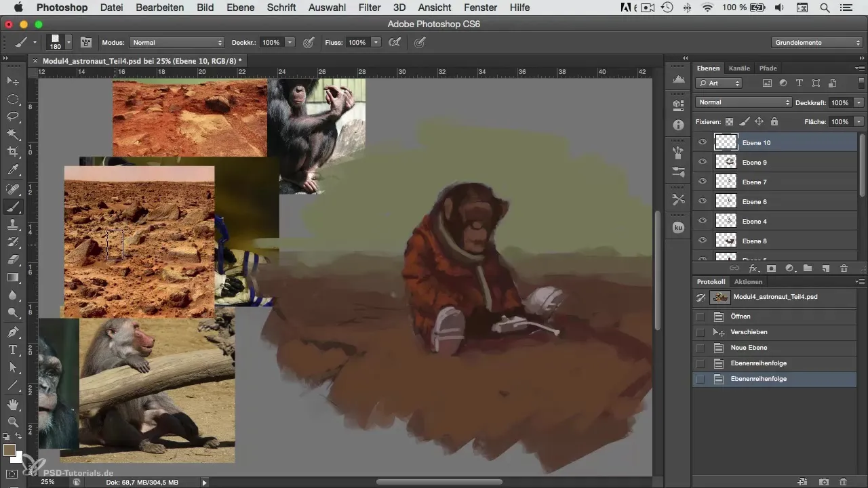Screen dimensions: 868x488
Task: Select the Brush tool in toolbox
Action: tap(13, 207)
